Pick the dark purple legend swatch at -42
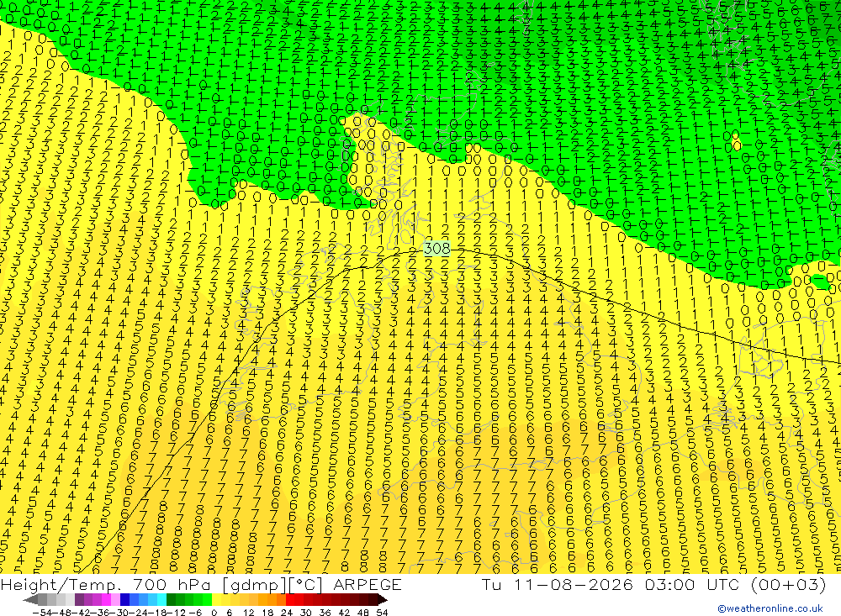The height and width of the screenshot is (616, 841). point(79,600)
